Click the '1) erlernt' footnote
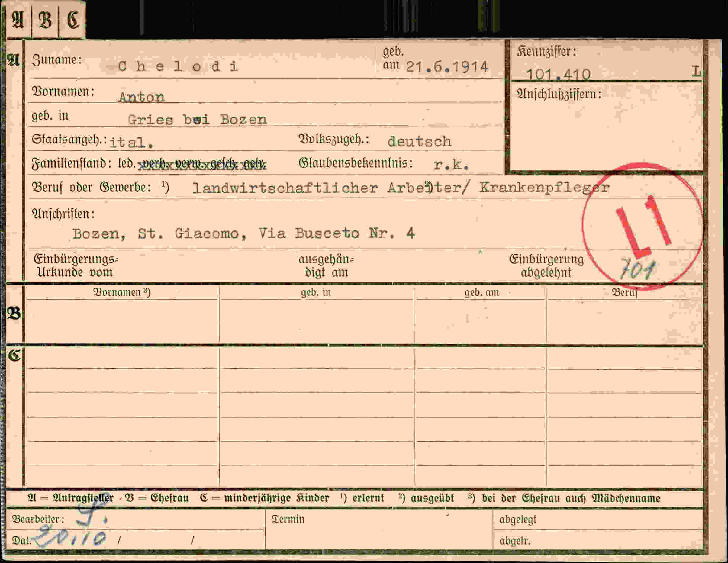Viewport: 728px width, 563px height. (x=362, y=498)
